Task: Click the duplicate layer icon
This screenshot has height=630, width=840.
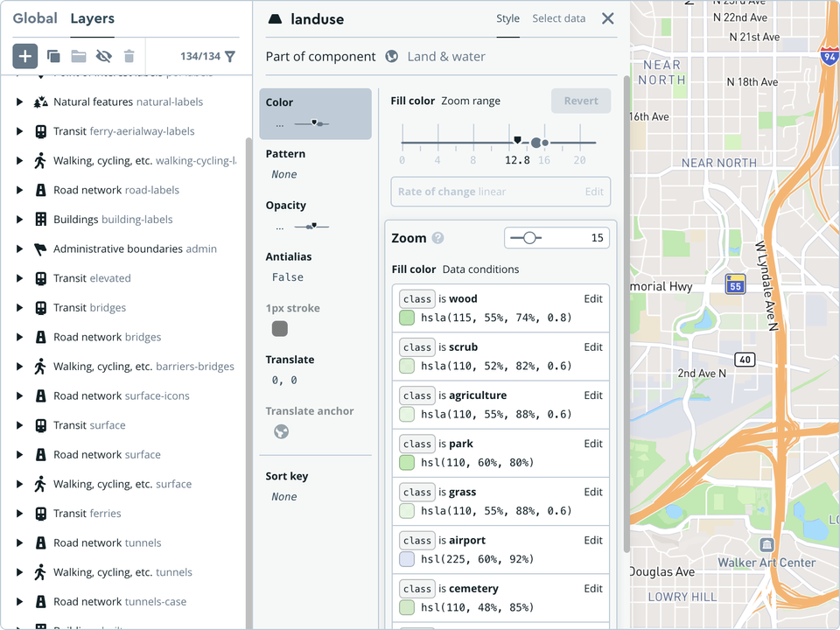Action: 53,56
